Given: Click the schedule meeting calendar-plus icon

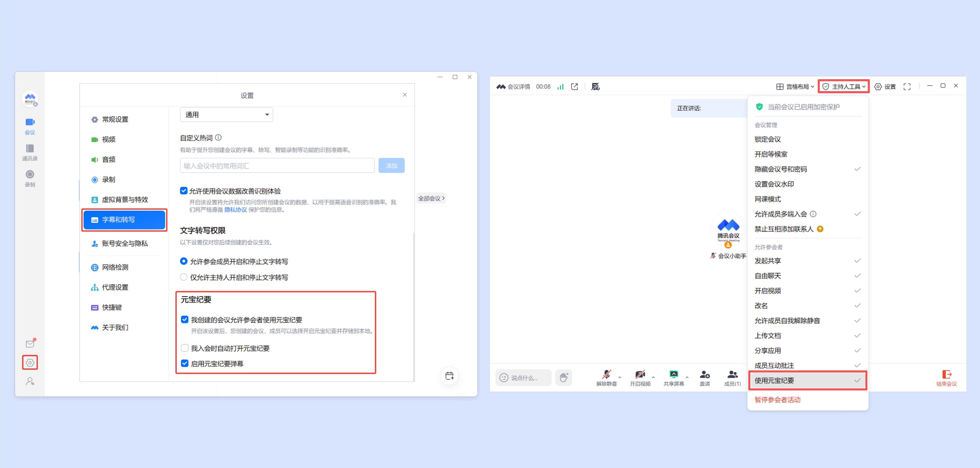Looking at the screenshot, I should coord(449,376).
